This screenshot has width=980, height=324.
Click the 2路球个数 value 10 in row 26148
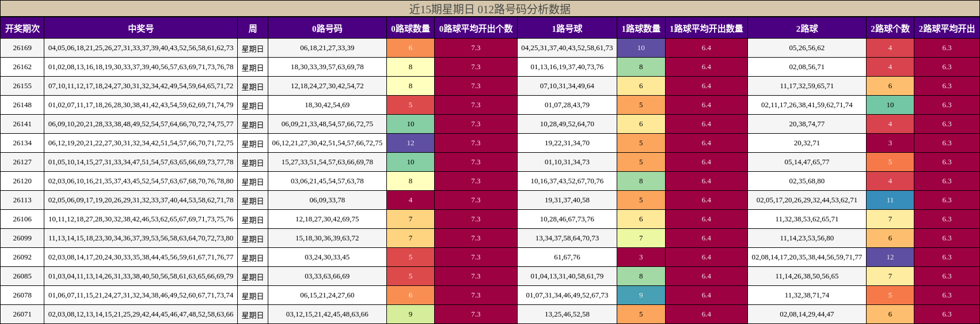click(890, 105)
